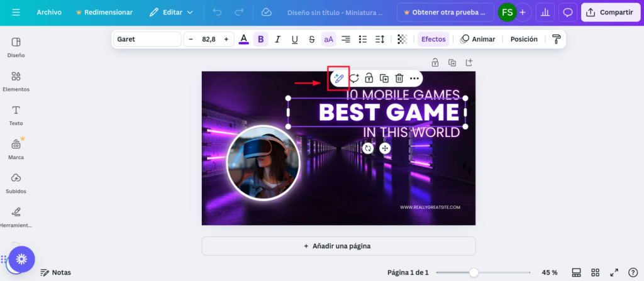Decrease font size with minus
Viewport: 644px width, 281px height.
pos(191,40)
